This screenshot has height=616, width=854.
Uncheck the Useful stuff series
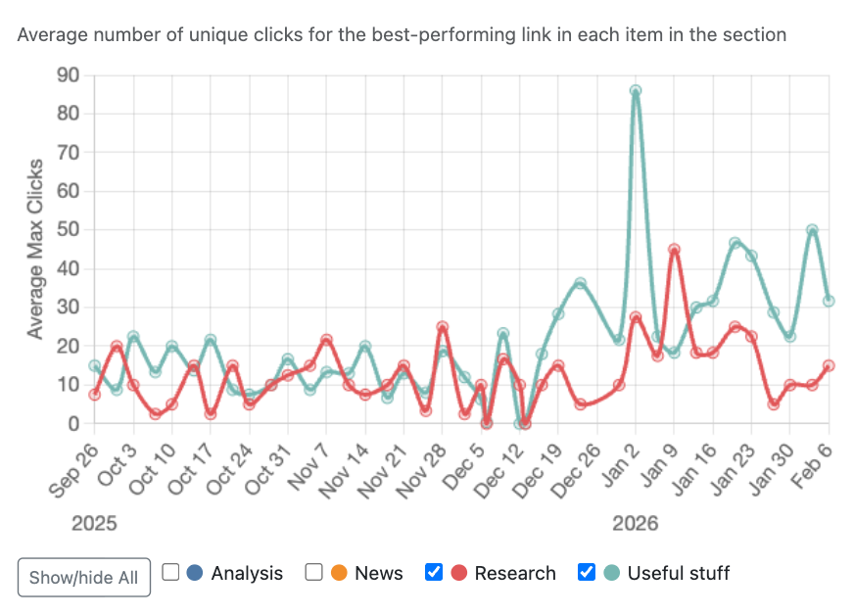[586, 571]
